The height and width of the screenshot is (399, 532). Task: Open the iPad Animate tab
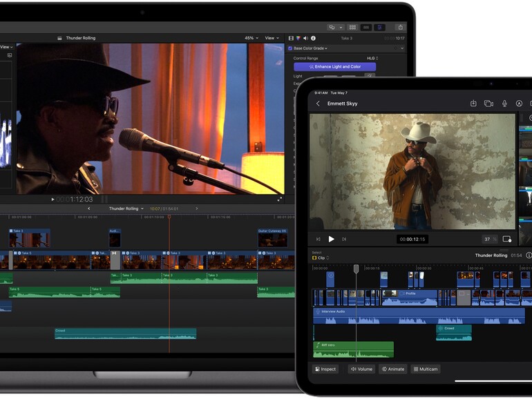click(393, 369)
